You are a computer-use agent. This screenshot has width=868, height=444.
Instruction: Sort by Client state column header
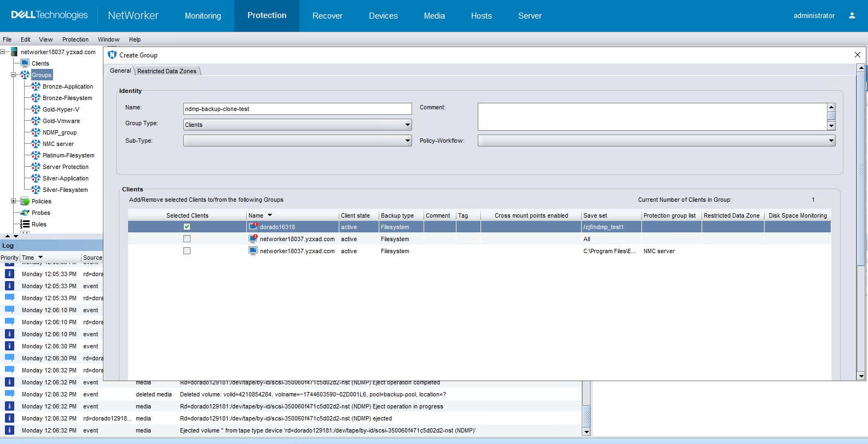click(x=358, y=215)
